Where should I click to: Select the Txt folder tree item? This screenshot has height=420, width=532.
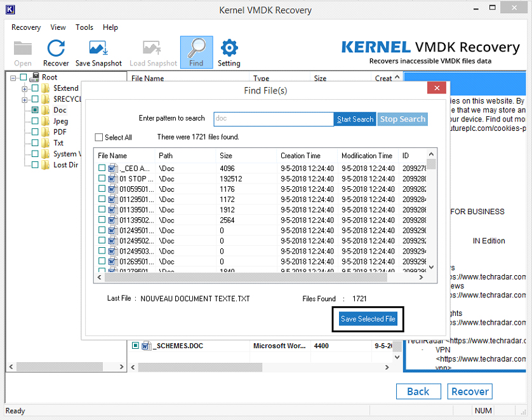(x=58, y=142)
